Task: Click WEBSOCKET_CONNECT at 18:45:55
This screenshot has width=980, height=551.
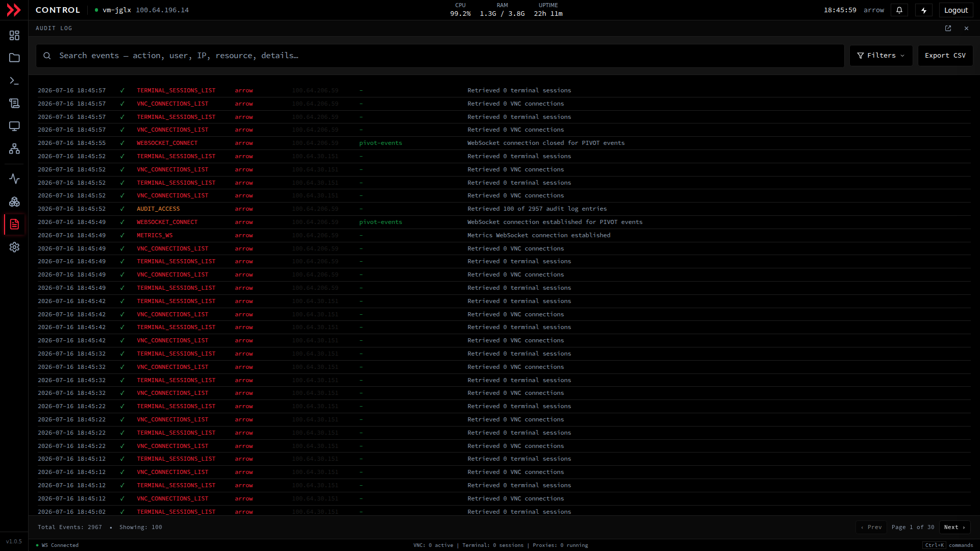Action: coord(167,143)
